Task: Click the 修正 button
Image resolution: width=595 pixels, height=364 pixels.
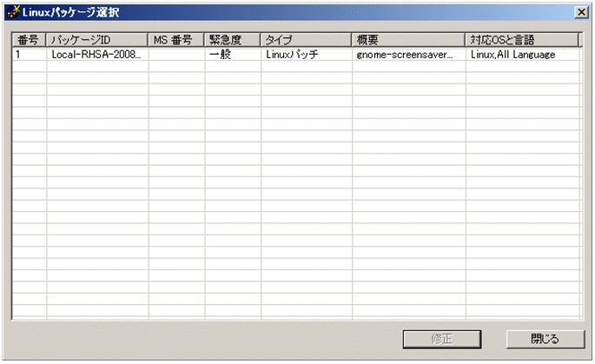Action: (x=442, y=339)
